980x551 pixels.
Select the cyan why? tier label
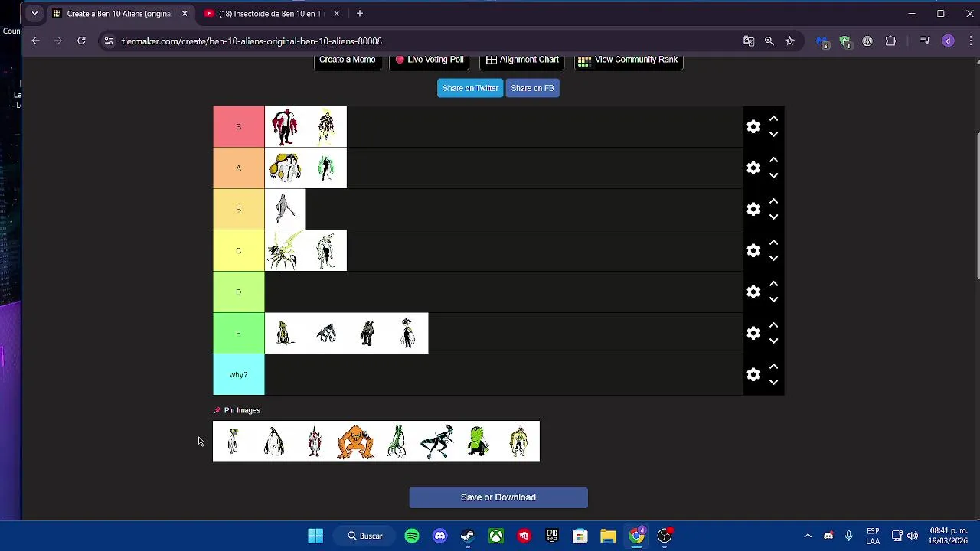[x=238, y=375]
